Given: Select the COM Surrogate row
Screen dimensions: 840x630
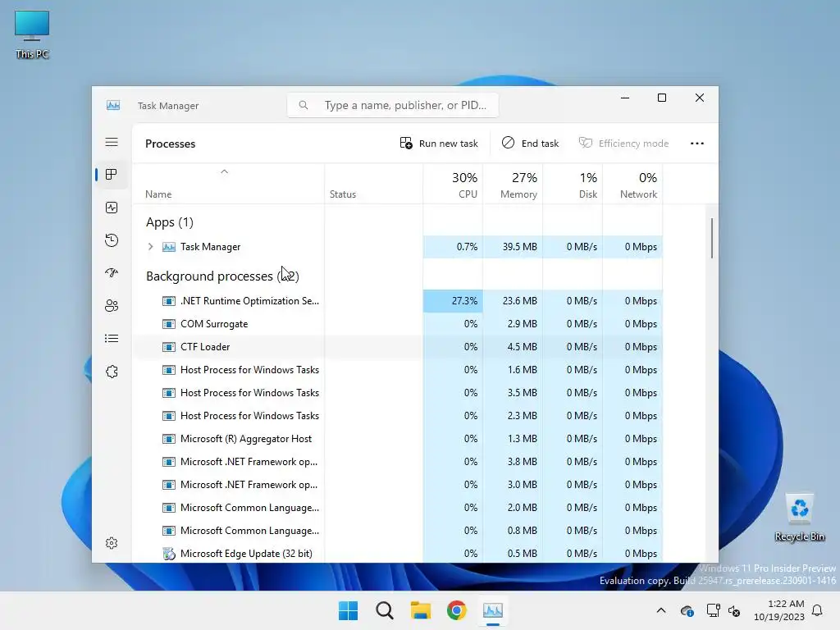Looking at the screenshot, I should 397,324.
